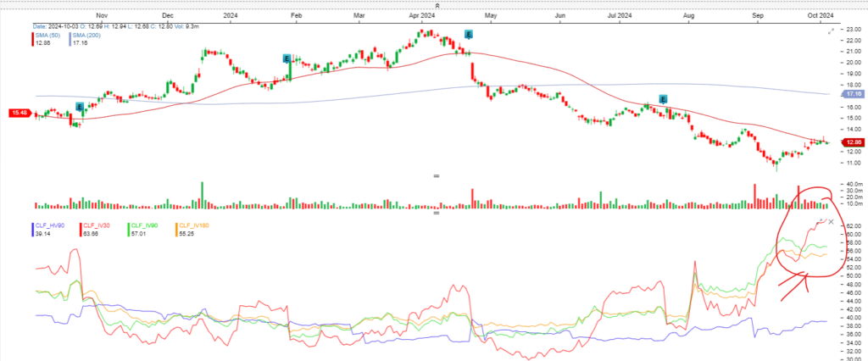Screen dimensions: 868x361
Task: Click the 62.00 volatility axis label
Action: [x=853, y=226]
